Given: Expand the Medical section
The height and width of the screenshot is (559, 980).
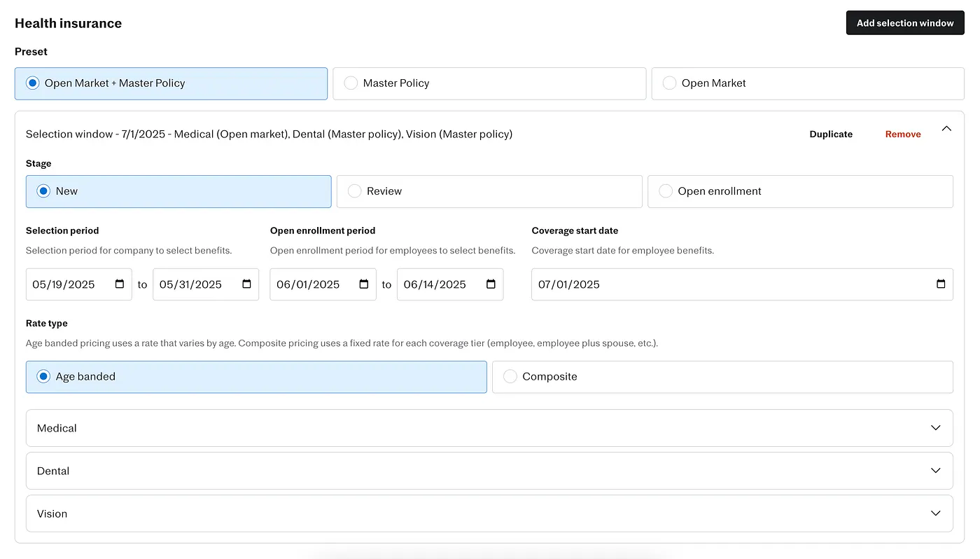Looking at the screenshot, I should pyautogui.click(x=489, y=428).
